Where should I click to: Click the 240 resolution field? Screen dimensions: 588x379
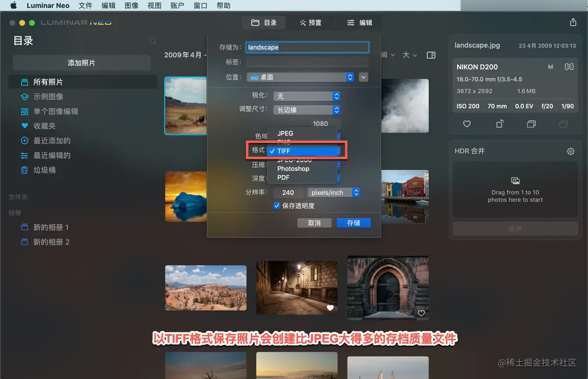tap(288, 193)
